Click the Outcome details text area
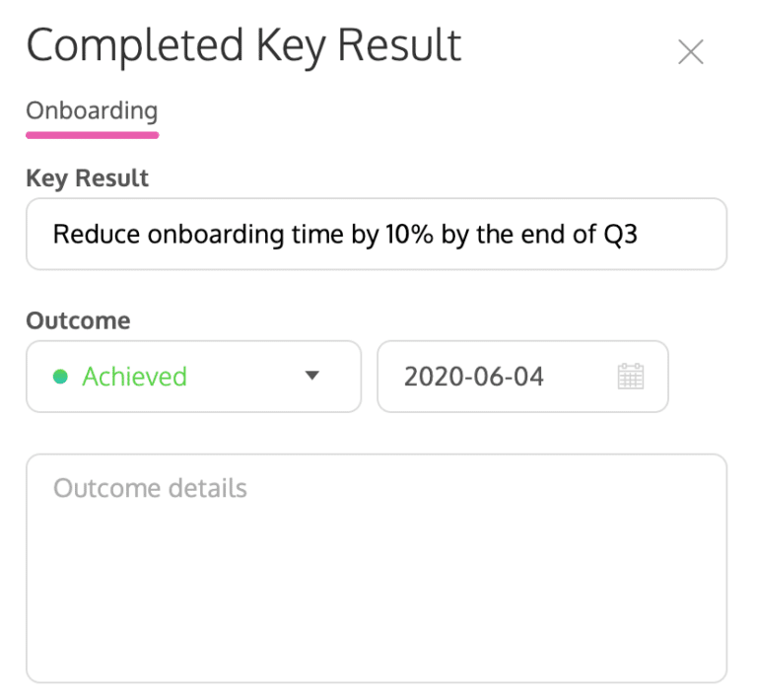This screenshot has height=700, width=757. (376, 567)
